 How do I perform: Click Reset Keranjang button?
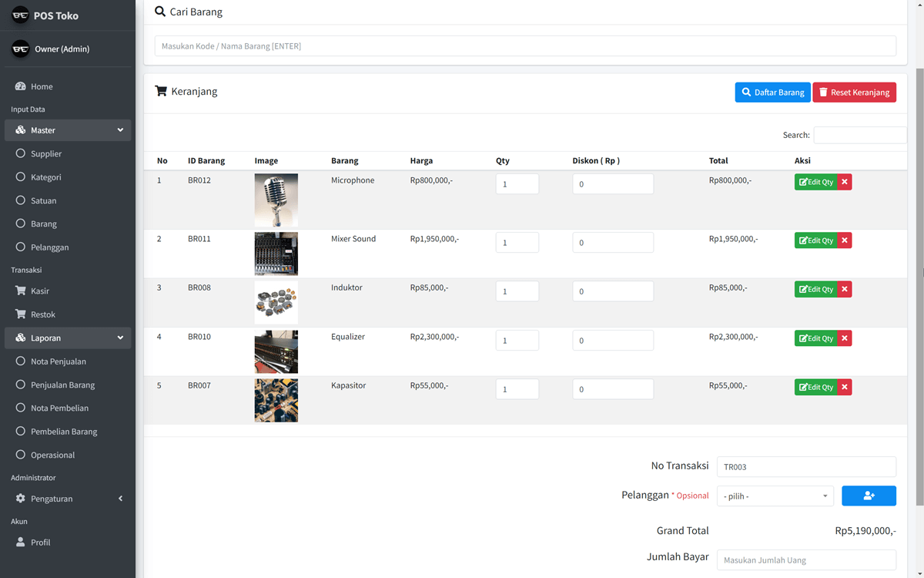point(854,92)
